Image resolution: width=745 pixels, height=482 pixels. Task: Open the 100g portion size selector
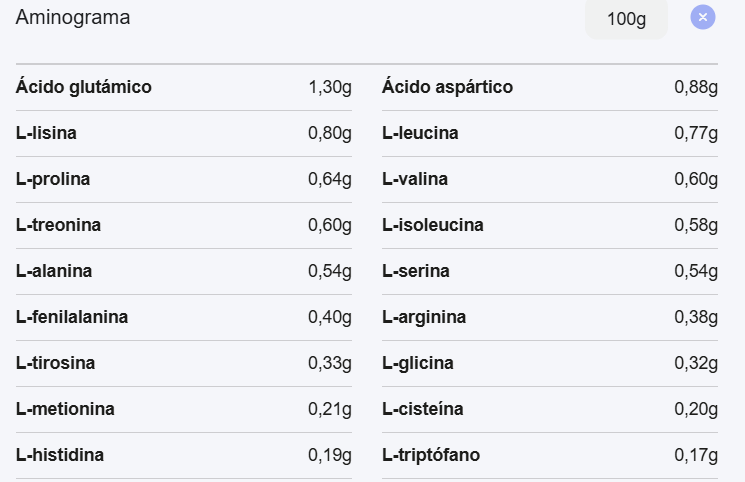(626, 19)
